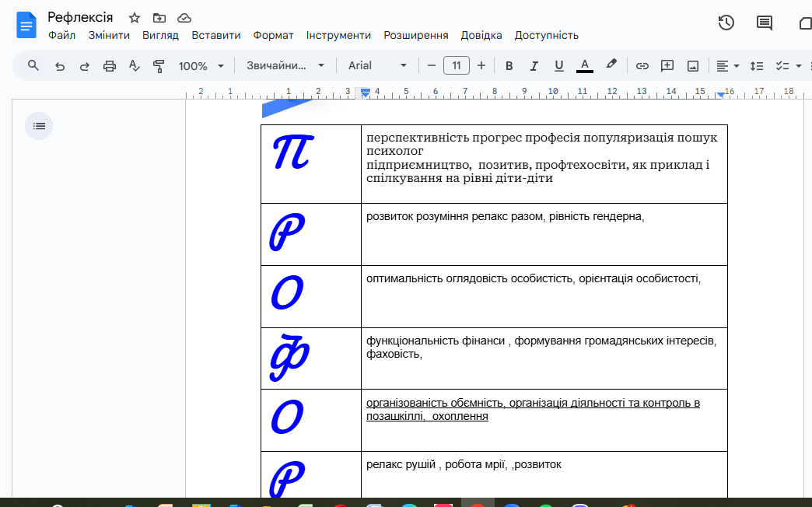Open the 100% zoom dropdown

click(201, 66)
